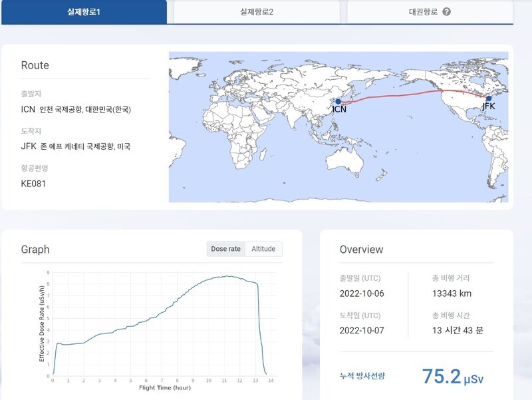Click cumulative dose value 75.2 μSv

click(453, 376)
